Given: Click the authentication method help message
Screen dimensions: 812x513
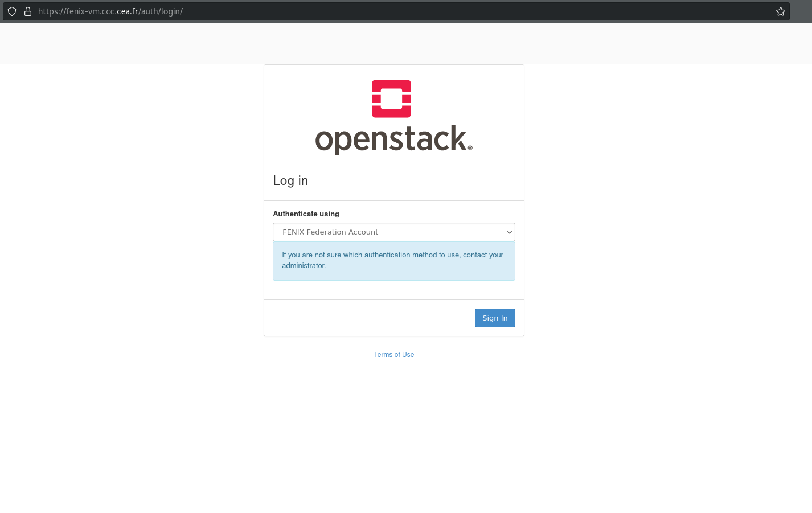Looking at the screenshot, I should [x=394, y=261].
